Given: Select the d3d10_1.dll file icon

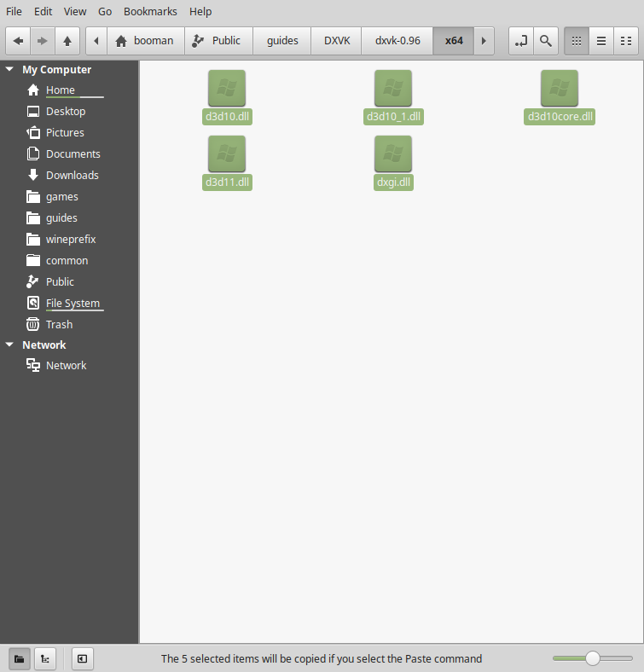Looking at the screenshot, I should tap(393, 88).
